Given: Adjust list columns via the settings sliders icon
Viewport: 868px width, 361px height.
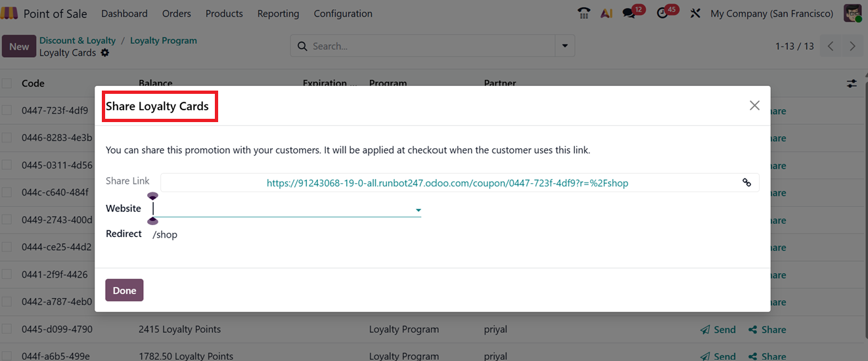Looking at the screenshot, I should [852, 83].
